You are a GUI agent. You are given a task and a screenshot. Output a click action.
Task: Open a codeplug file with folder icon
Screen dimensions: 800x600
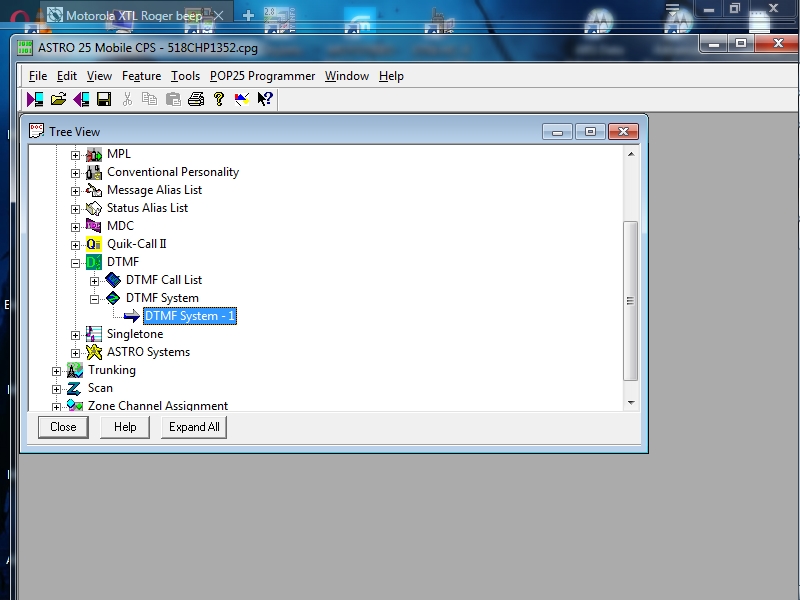[58, 99]
